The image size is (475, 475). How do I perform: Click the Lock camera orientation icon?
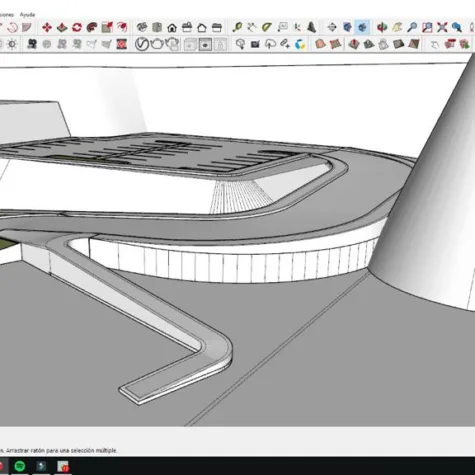pyautogui.click(x=220, y=45)
